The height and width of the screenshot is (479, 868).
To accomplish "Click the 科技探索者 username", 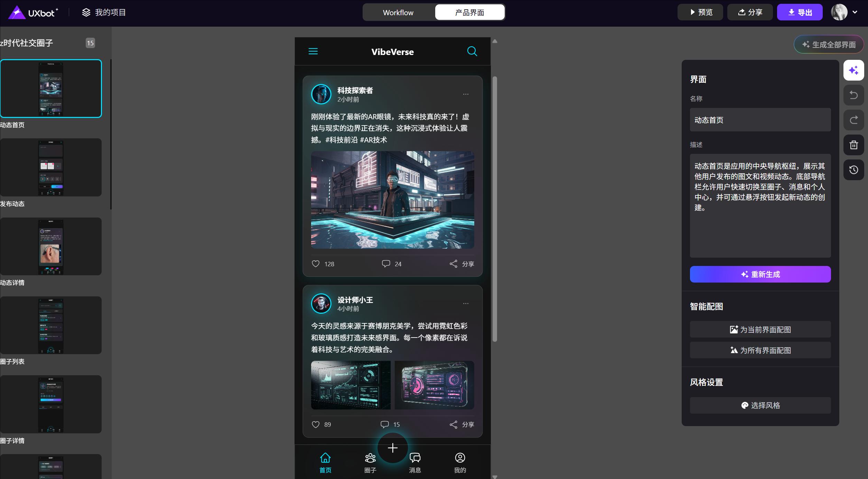I will coord(355,90).
